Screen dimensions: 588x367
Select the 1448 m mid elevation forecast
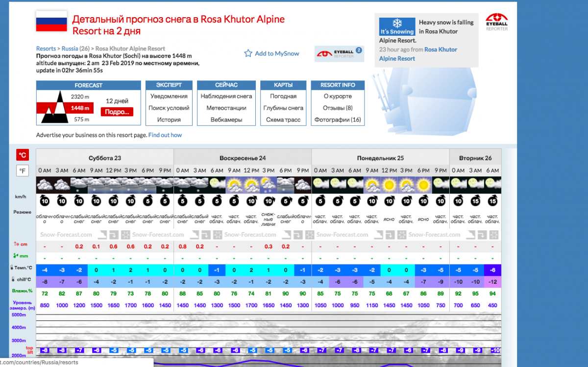(80, 108)
